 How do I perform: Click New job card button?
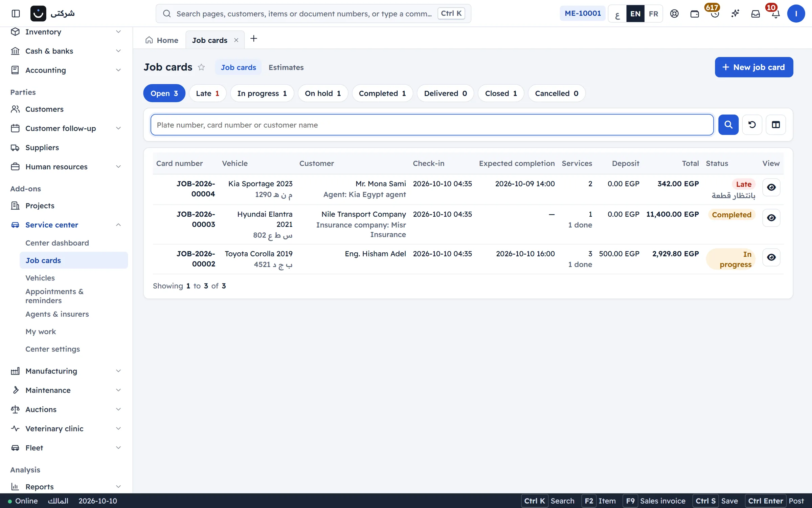pos(754,67)
